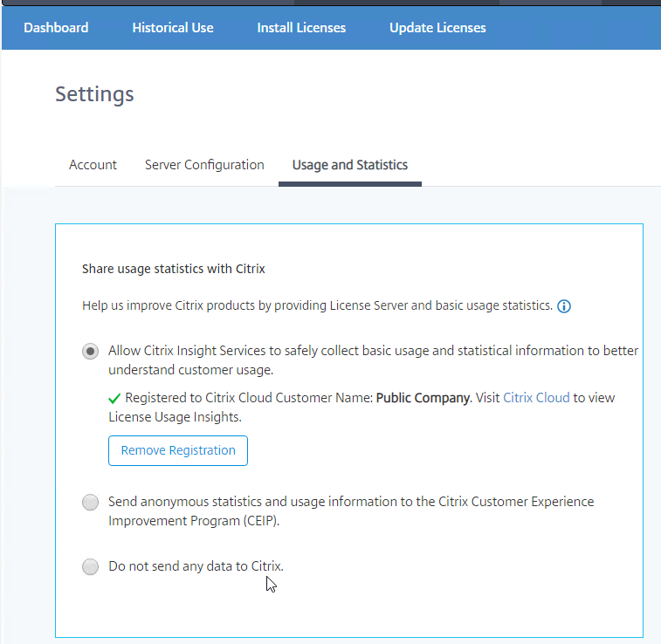Select the Usage and Statistics tab

[350, 165]
